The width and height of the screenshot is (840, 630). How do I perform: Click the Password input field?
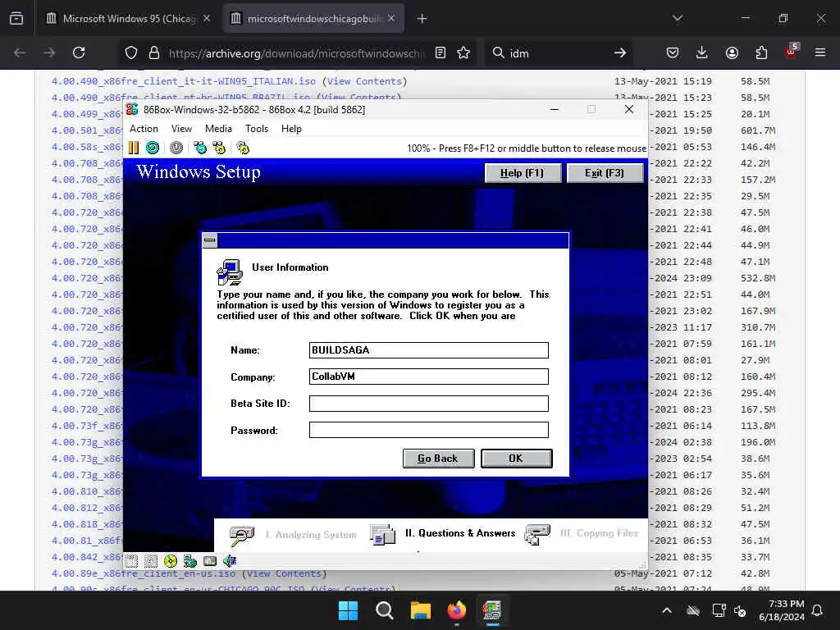[428, 430]
